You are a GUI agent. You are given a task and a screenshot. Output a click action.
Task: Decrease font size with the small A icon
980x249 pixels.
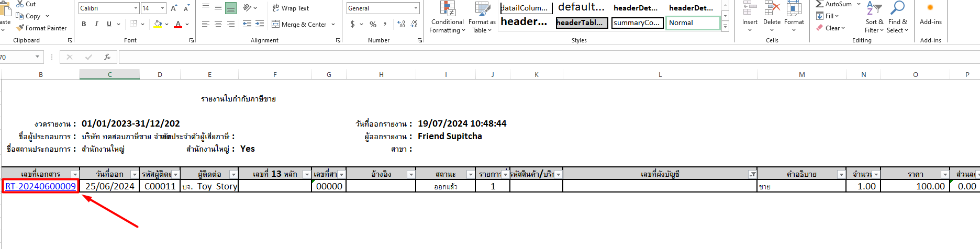(x=186, y=8)
